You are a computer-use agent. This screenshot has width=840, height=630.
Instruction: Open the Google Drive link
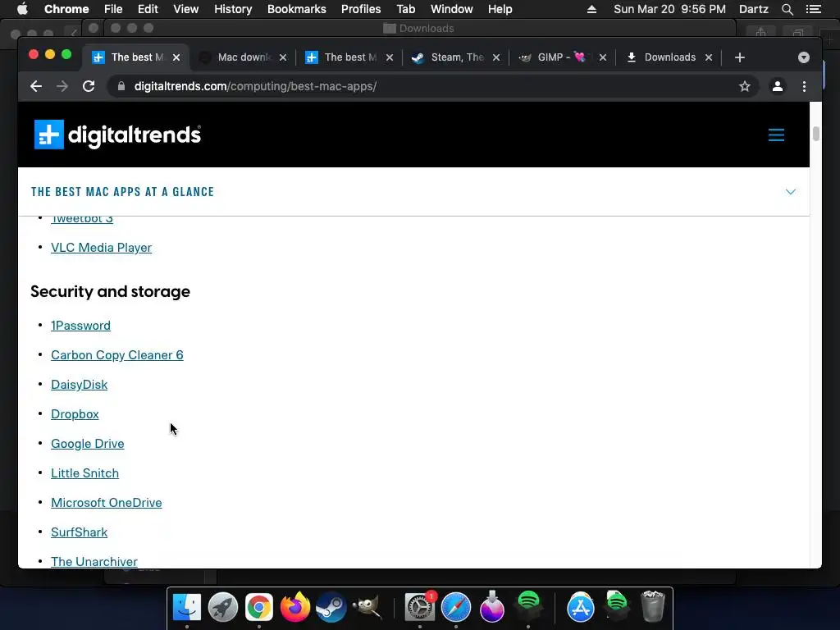tap(87, 444)
